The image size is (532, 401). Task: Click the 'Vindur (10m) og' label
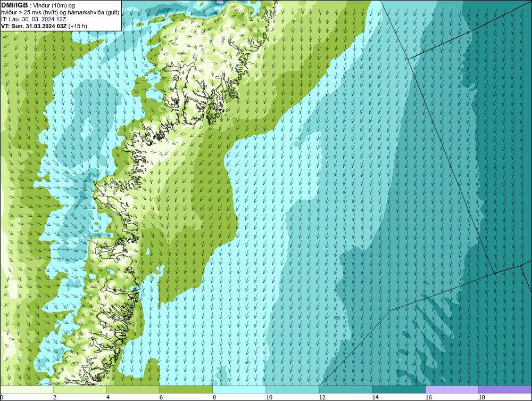[x=55, y=6]
